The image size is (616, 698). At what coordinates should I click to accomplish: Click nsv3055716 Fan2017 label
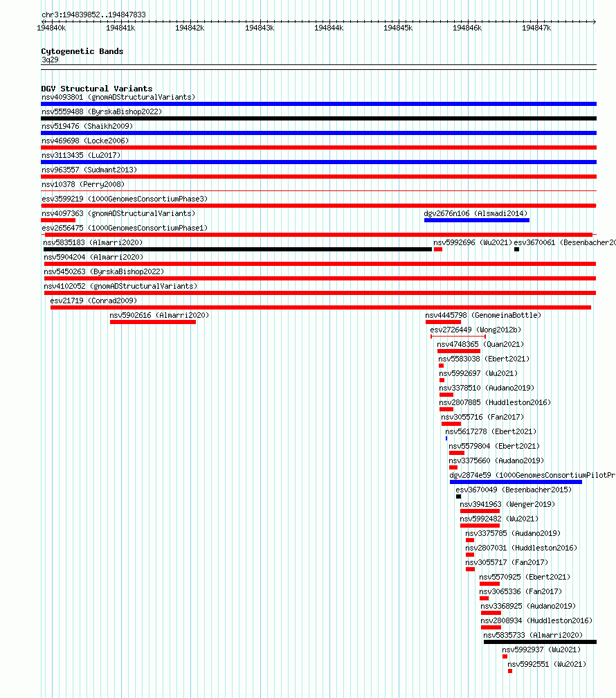point(482,417)
